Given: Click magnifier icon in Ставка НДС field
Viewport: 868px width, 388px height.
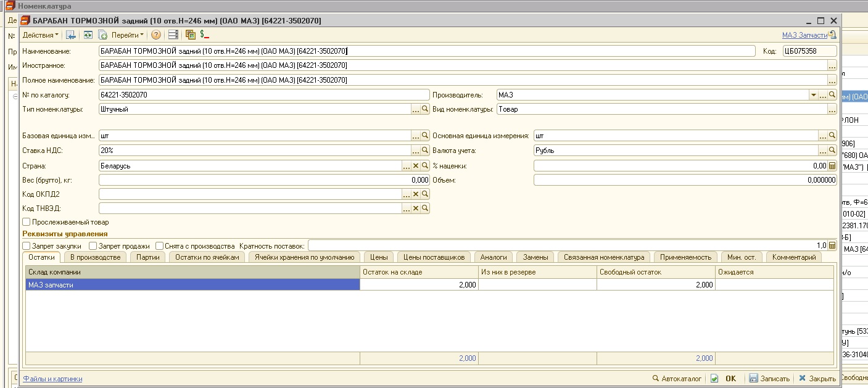Looking at the screenshot, I should pos(425,150).
